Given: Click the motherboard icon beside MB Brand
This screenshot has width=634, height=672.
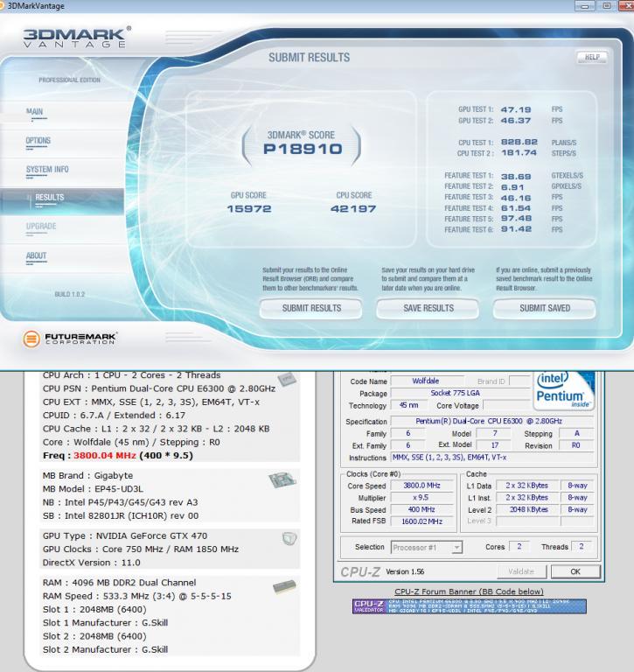Looking at the screenshot, I should pos(282,479).
